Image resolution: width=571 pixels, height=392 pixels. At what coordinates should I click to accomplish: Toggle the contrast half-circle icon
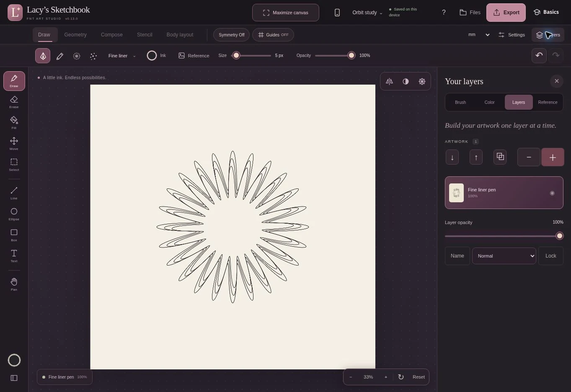(406, 81)
